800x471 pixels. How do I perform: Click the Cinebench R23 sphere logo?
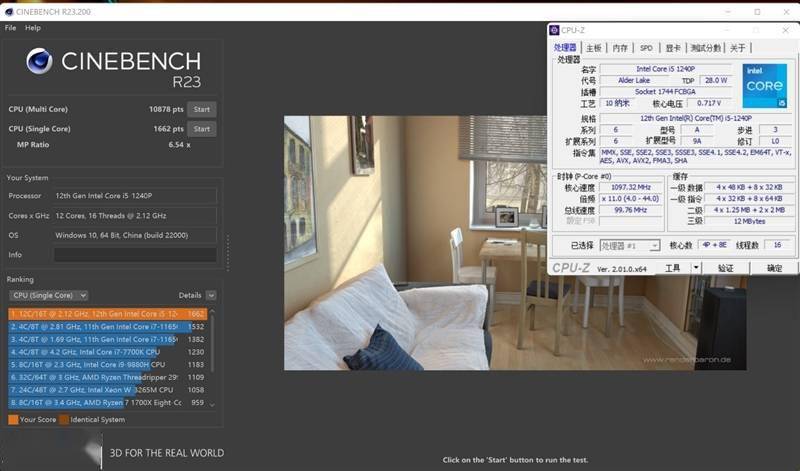click(x=40, y=61)
